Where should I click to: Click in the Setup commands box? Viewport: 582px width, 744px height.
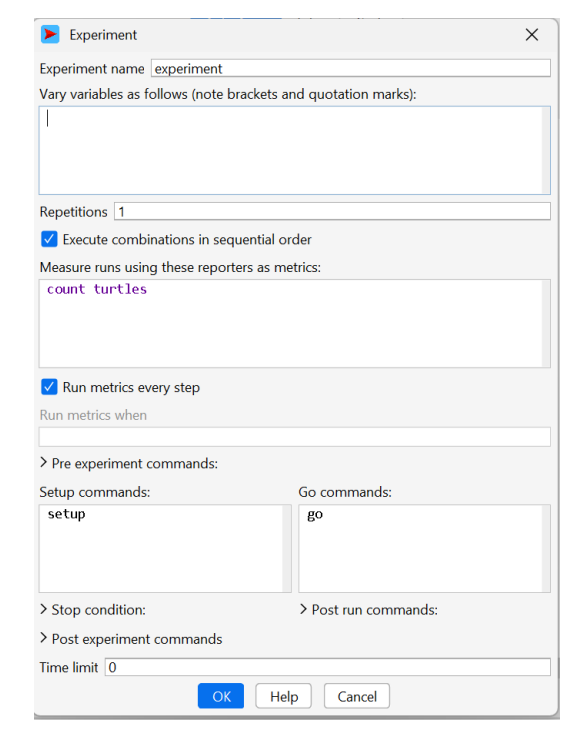coord(161,549)
